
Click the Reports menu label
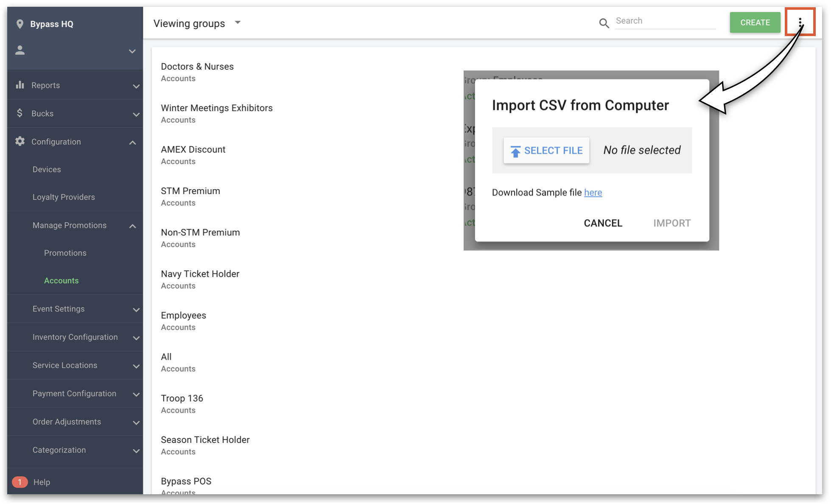coord(45,85)
